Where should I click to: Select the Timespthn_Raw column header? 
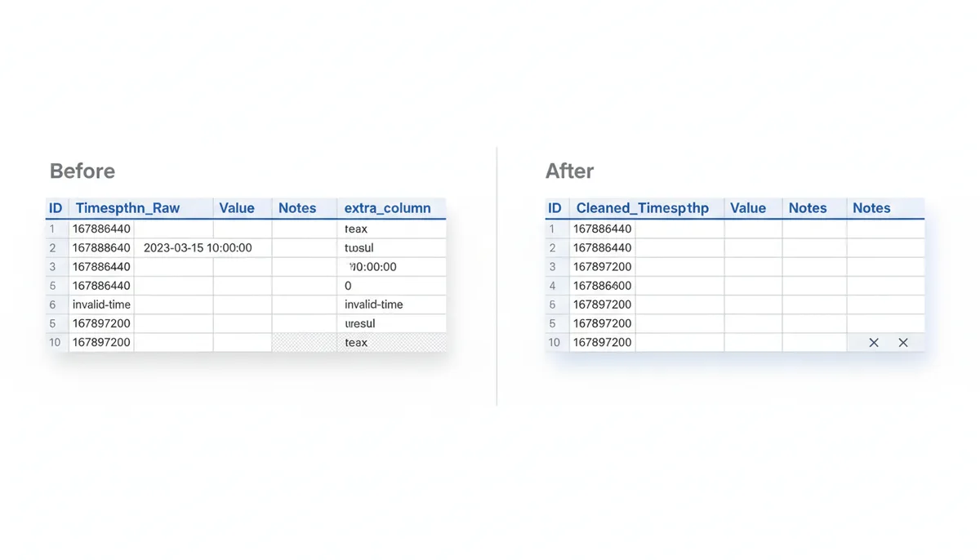(127, 208)
